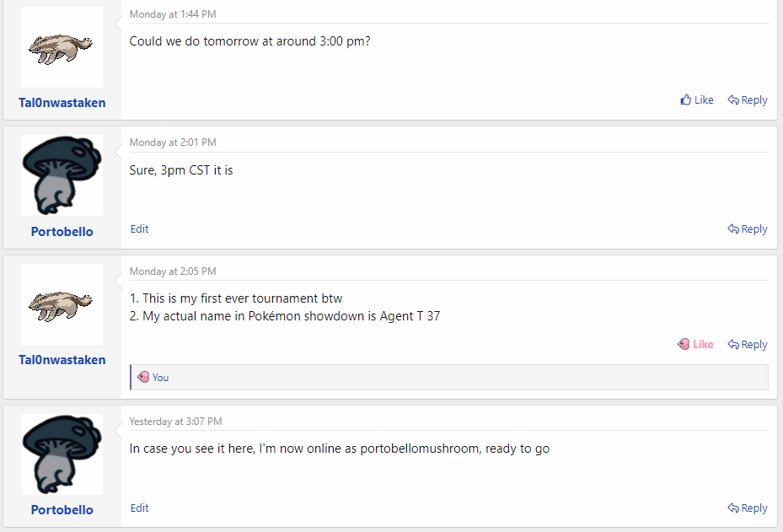Open Tal0nwastaken username link under first post
Image resolution: width=783 pixels, height=532 pixels.
[x=62, y=103]
